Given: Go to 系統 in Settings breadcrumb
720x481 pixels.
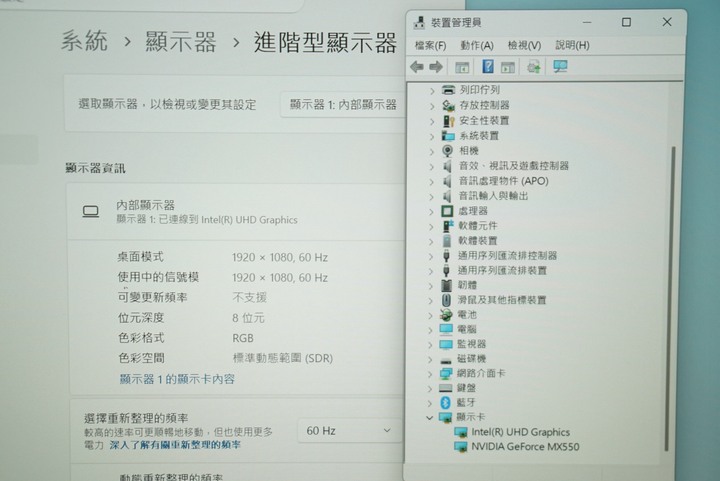Looking at the screenshot, I should pyautogui.click(x=84, y=41).
